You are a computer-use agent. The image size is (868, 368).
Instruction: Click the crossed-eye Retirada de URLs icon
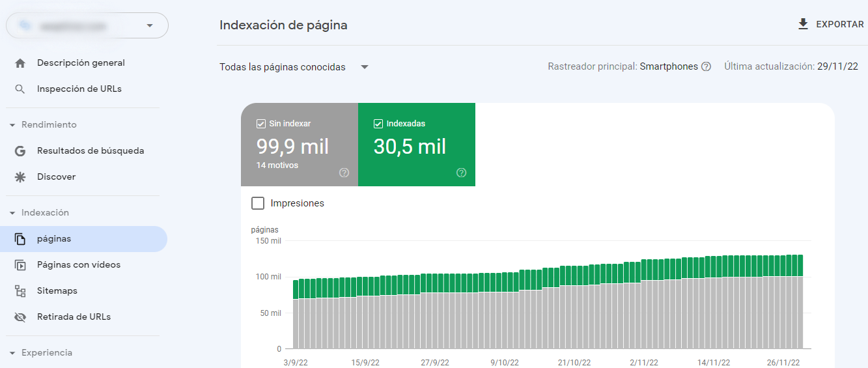[20, 317]
